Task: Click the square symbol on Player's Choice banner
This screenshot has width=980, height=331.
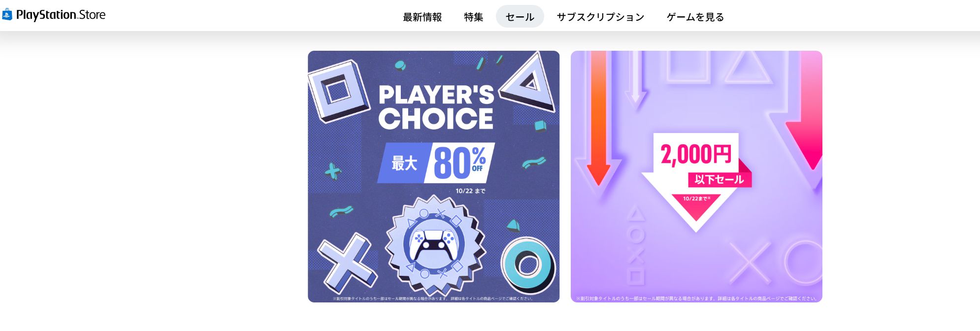Action: pos(339,91)
